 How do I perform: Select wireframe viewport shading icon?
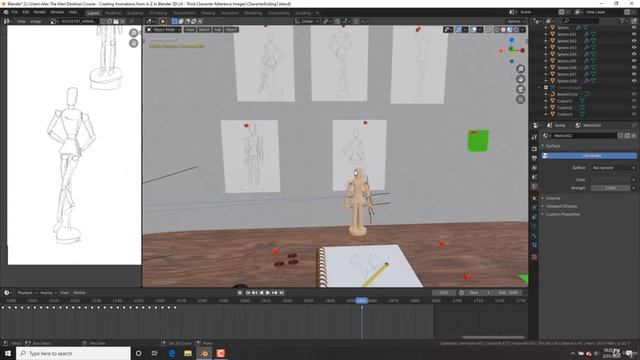click(497, 30)
